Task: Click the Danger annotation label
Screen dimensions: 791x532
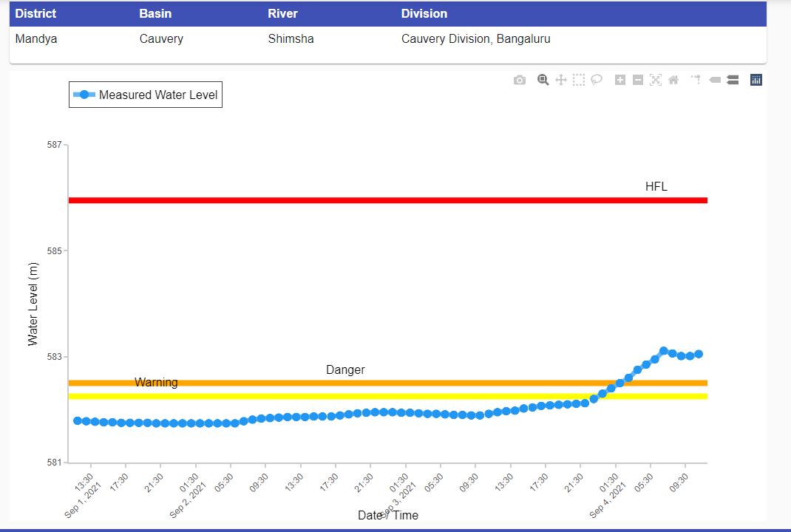Action: tap(345, 369)
